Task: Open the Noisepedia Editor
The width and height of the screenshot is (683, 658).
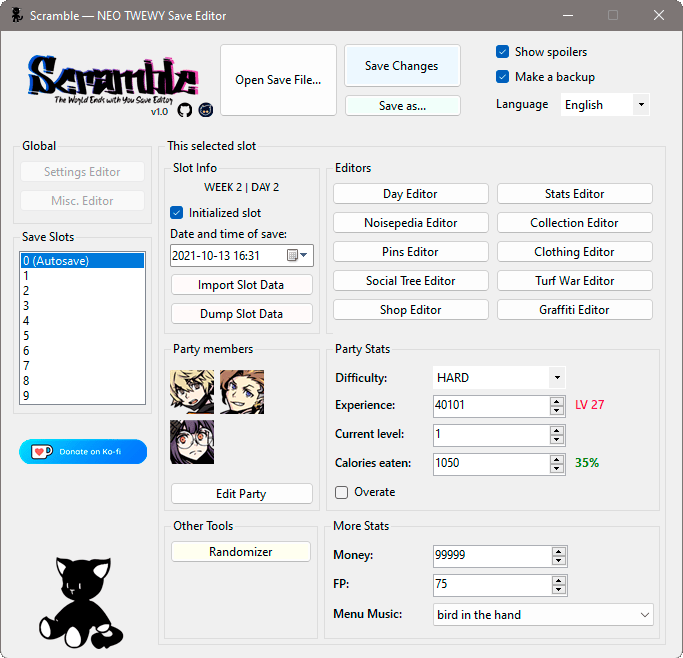Action: 410,223
